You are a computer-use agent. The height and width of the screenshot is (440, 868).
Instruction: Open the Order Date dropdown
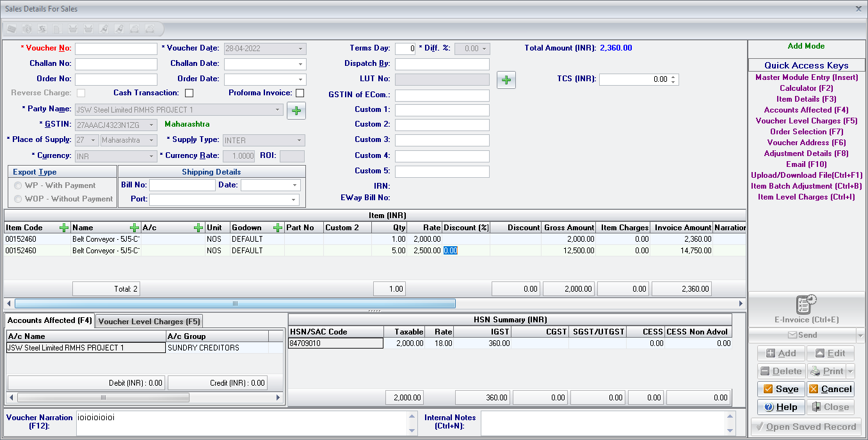300,79
